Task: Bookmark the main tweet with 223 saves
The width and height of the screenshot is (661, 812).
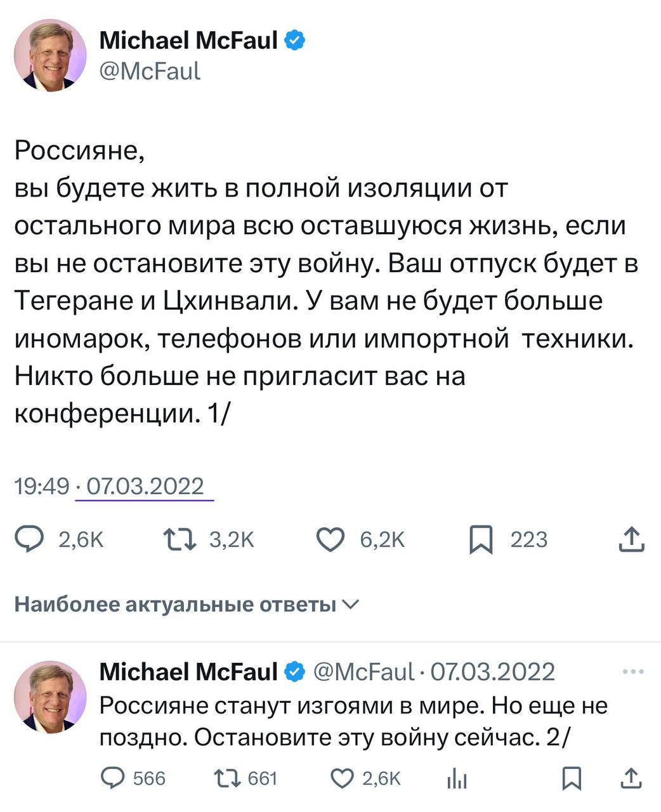Action: (481, 540)
